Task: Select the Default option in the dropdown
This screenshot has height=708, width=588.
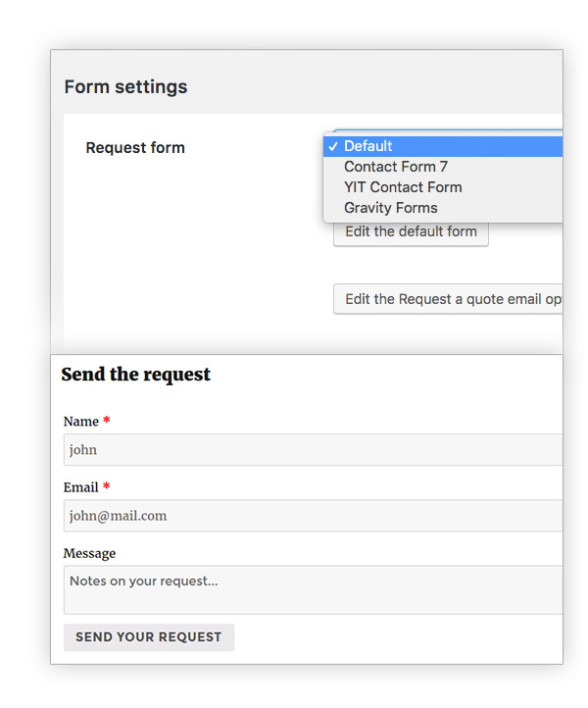Action: pyautogui.click(x=443, y=146)
